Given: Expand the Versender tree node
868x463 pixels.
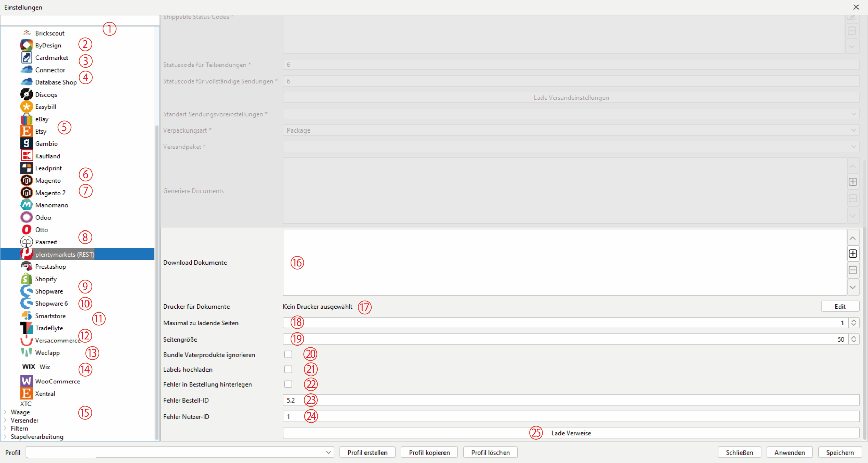Looking at the screenshot, I should (5, 420).
